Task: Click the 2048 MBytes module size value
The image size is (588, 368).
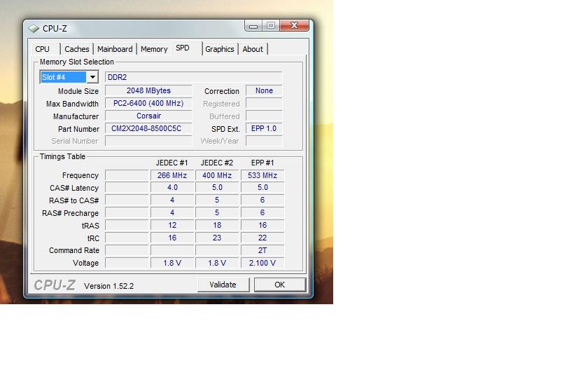Action: [x=148, y=90]
